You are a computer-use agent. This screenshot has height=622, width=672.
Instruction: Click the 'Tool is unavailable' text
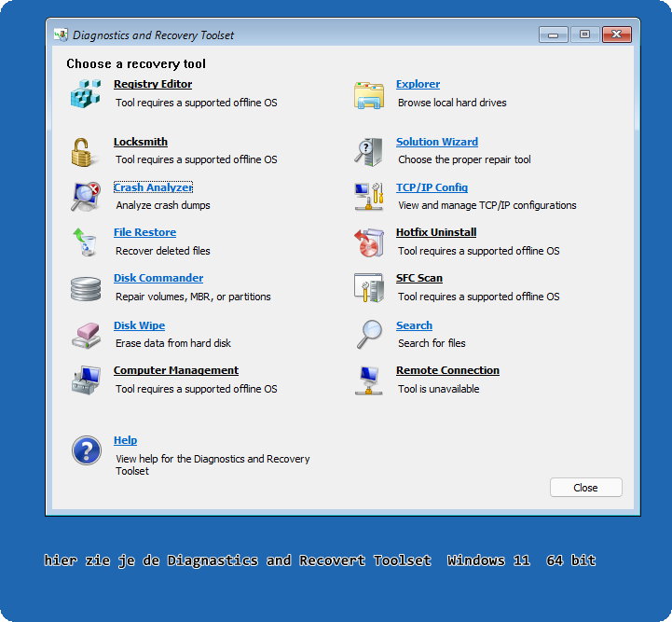click(438, 389)
